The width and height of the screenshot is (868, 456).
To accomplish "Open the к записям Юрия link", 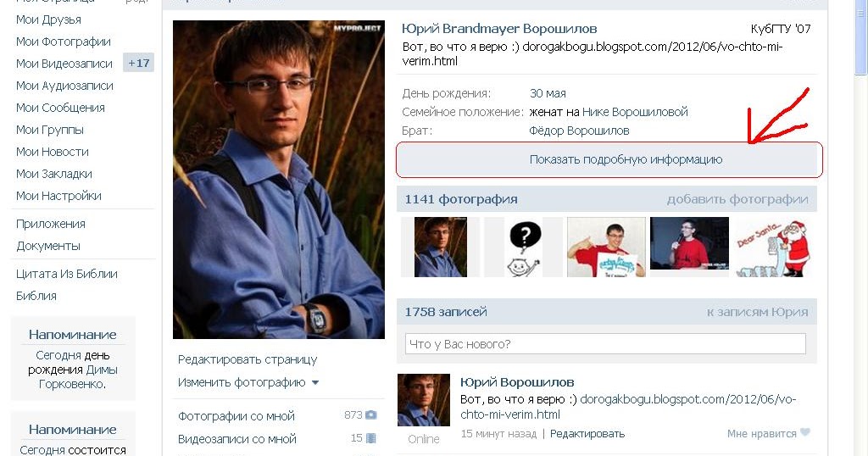I will pos(757,312).
